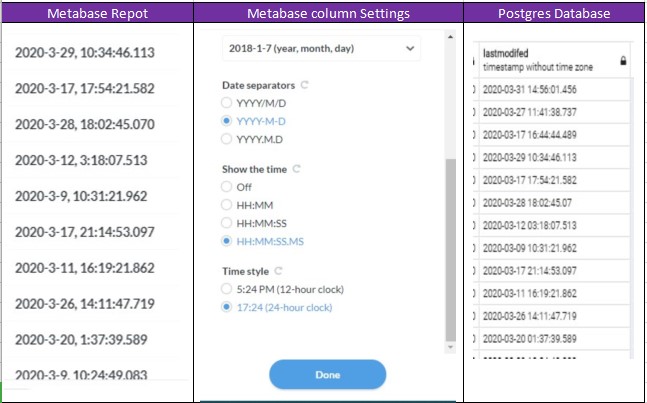Click Postgres cell 2020-03-17 16:44:44.489
This screenshot has width=647, height=403.
coord(555,135)
